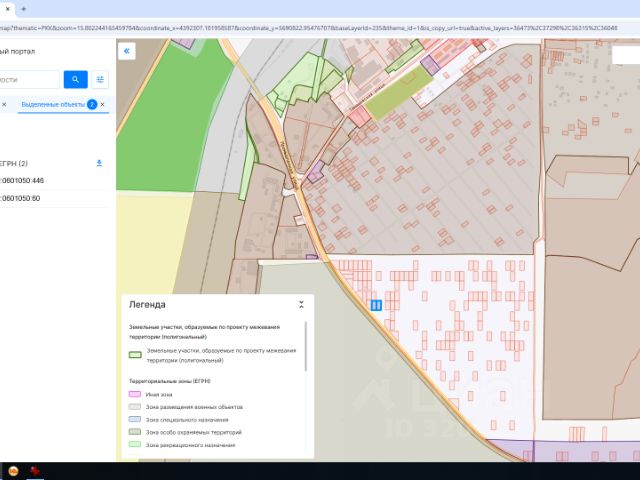Click the blue search magnifier button
This screenshot has width=640, height=480.
(x=75, y=79)
